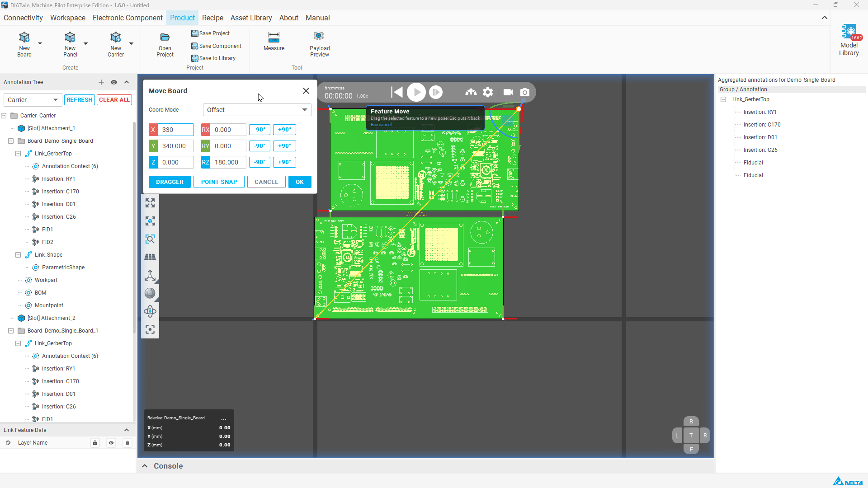Open the Manual ribbon tab
Screen dimensions: 868x488
317,18
